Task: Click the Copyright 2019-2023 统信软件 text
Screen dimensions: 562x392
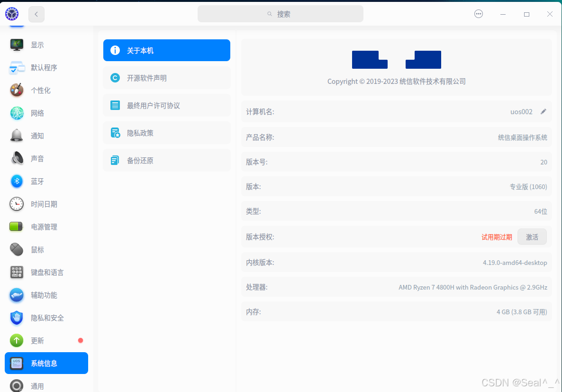Action: pos(397,82)
